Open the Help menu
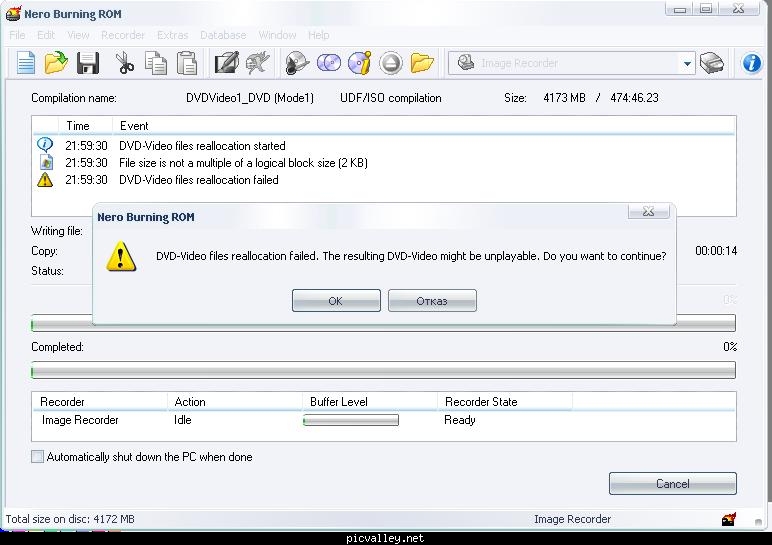Screen dimensions: 772x545 [x=319, y=35]
